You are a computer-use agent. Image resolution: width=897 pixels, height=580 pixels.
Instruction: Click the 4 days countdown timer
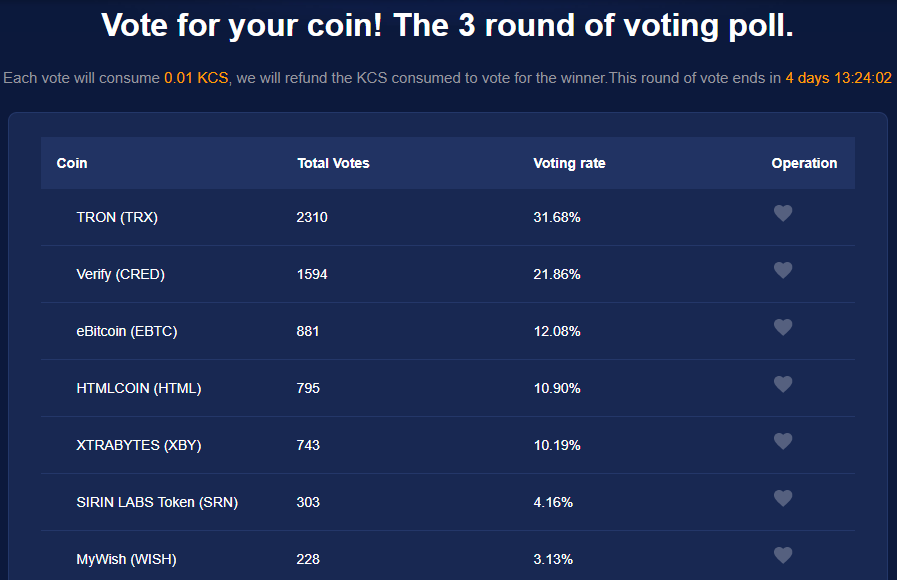point(838,78)
